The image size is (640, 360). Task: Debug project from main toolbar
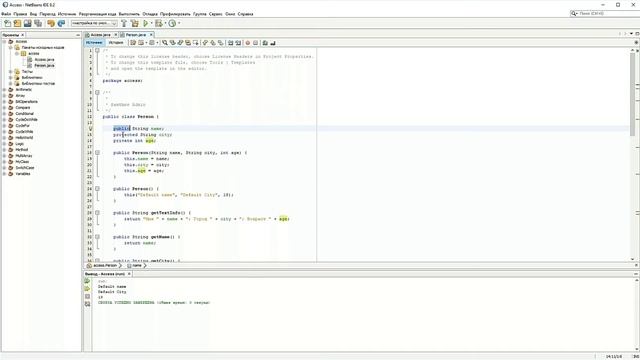(158, 23)
